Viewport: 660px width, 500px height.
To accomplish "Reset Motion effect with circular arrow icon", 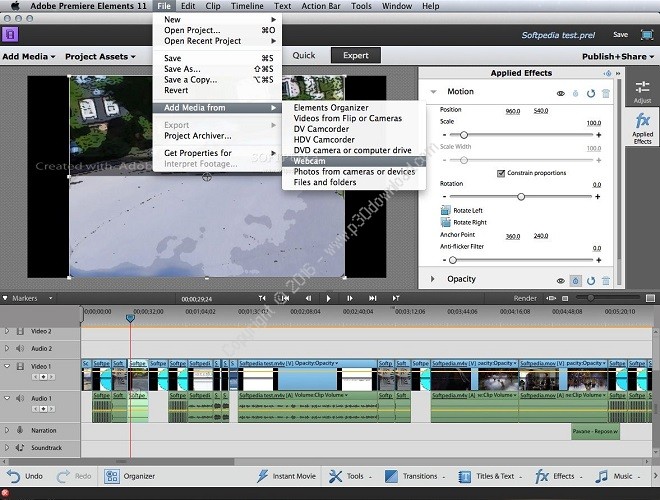I will click(591, 93).
